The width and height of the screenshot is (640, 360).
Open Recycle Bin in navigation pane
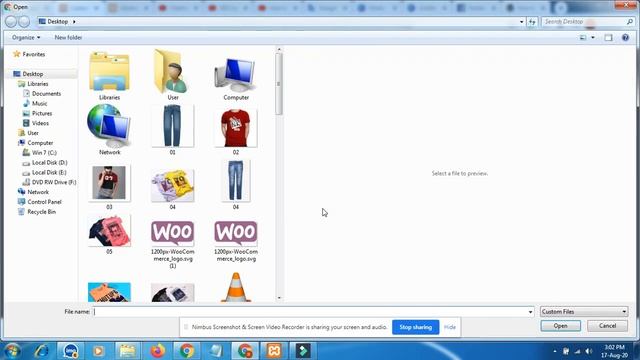[41, 212]
